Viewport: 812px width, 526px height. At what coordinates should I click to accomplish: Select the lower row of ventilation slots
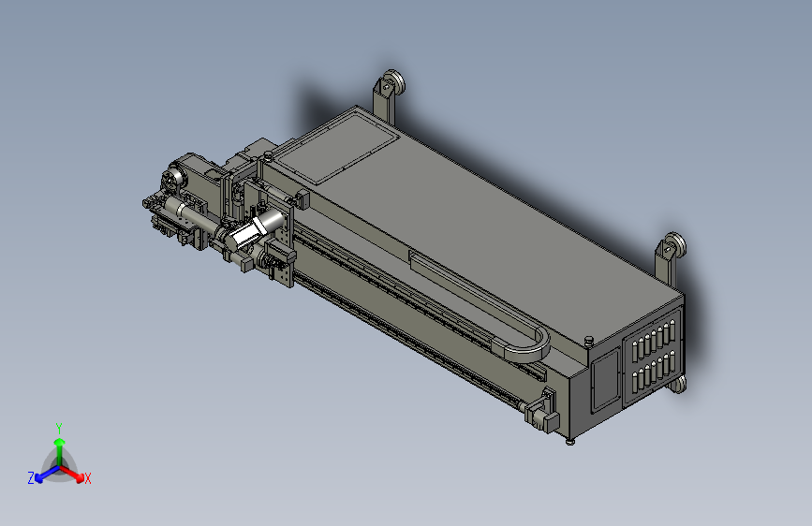[653, 373]
